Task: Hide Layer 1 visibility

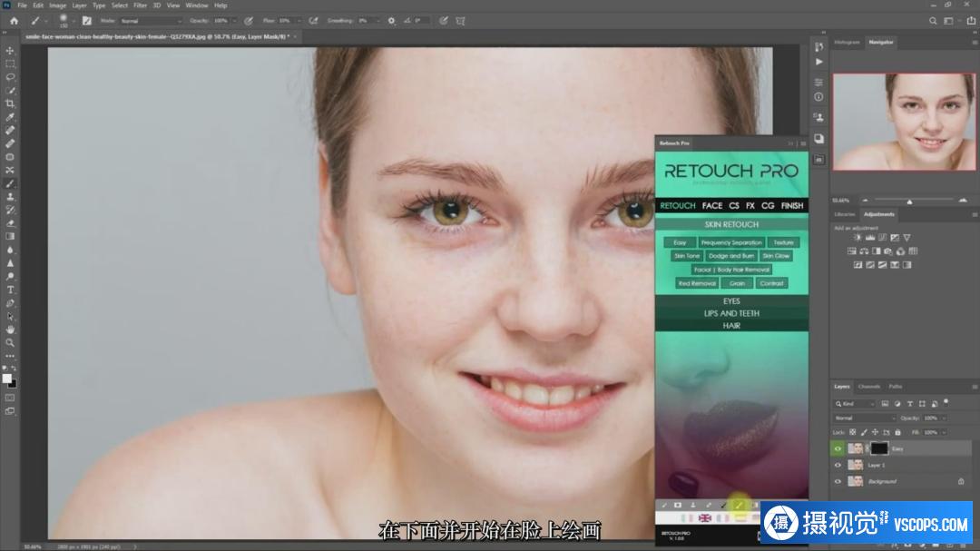Action: pos(838,466)
